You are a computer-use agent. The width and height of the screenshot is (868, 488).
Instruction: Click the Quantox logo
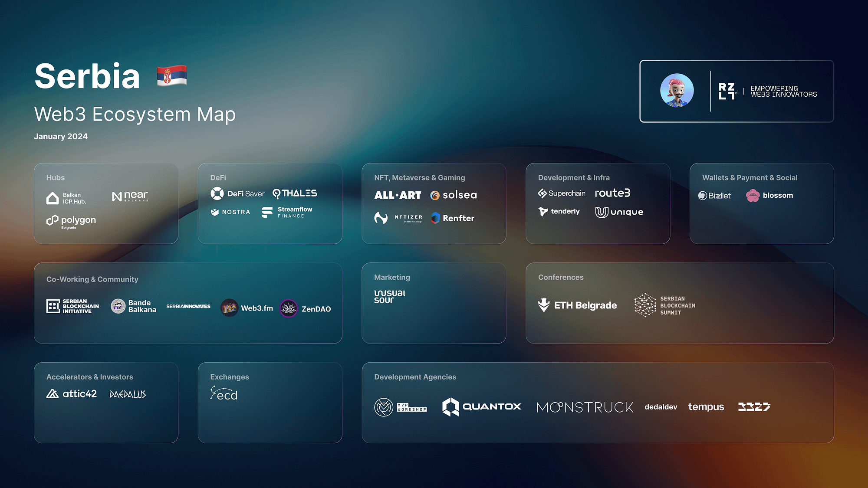tap(482, 407)
